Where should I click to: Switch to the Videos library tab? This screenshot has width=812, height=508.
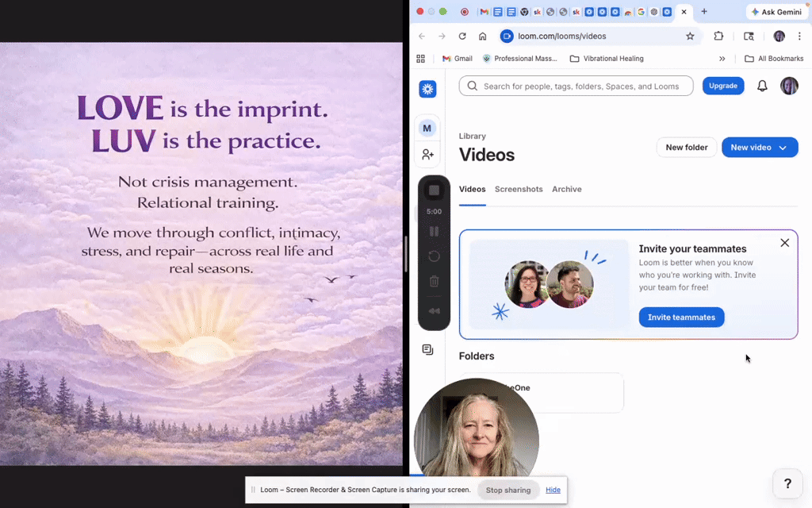(472, 189)
